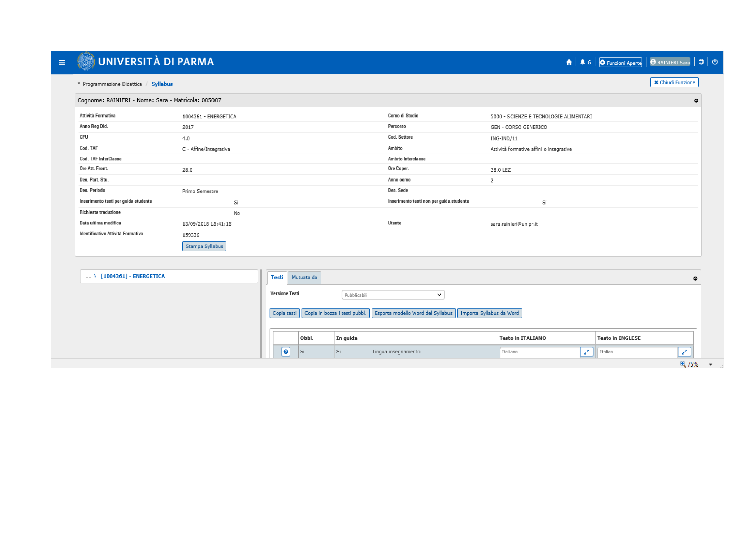Switch to the Testi tab

[277, 278]
